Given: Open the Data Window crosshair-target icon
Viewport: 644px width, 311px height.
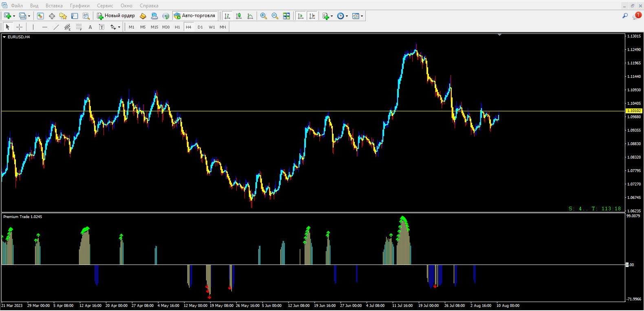Looking at the screenshot, I should 52,16.
